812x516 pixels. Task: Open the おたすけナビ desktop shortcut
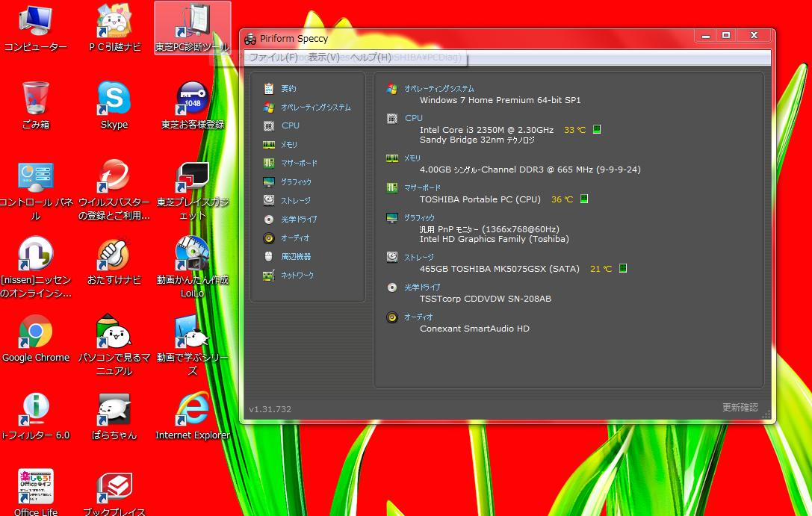click(114, 262)
